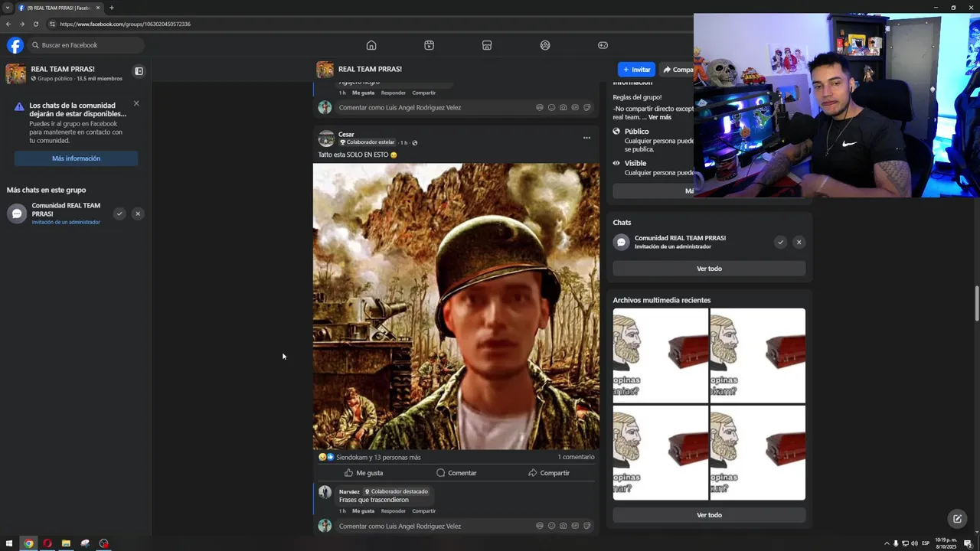980x551 pixels.
Task: Click the Invitar button
Action: pos(636,70)
